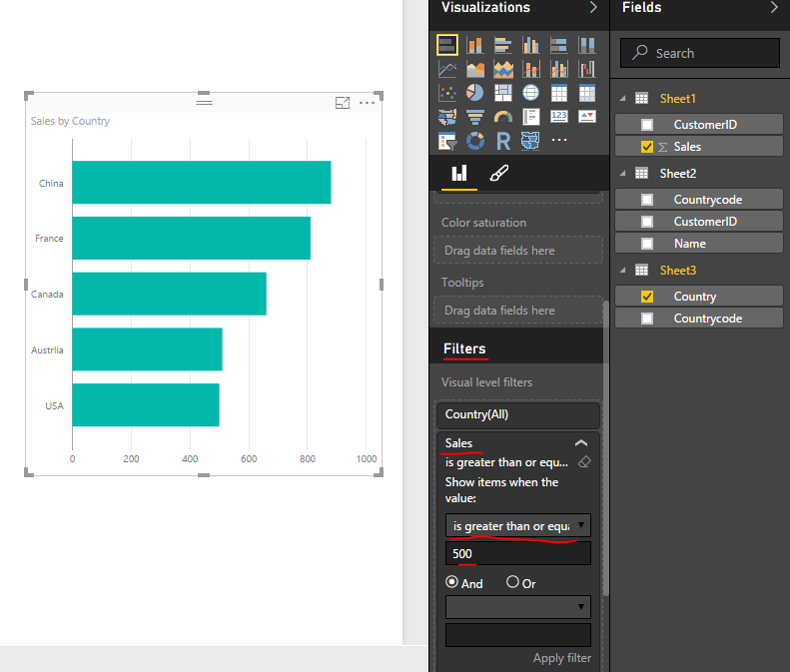Select the Card (123) visual
Image resolution: width=790 pixels, height=672 pixels.
tap(558, 117)
